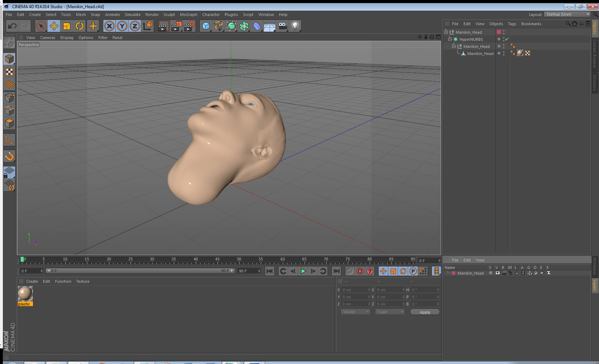Select the Live Selection tool

tap(41, 26)
